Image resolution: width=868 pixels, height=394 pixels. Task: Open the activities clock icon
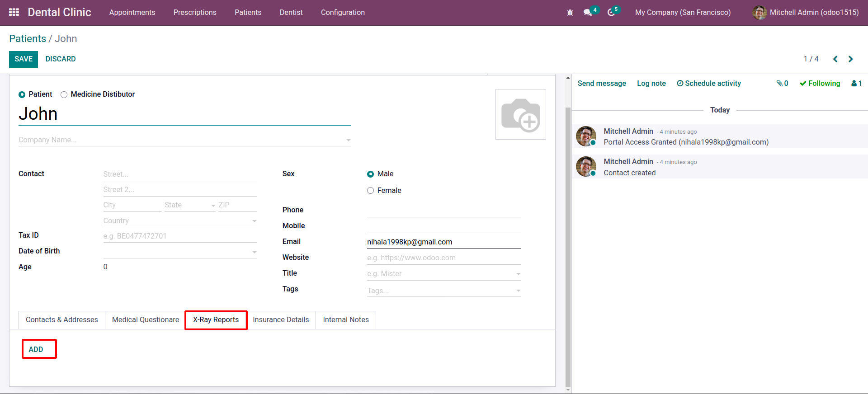point(611,13)
